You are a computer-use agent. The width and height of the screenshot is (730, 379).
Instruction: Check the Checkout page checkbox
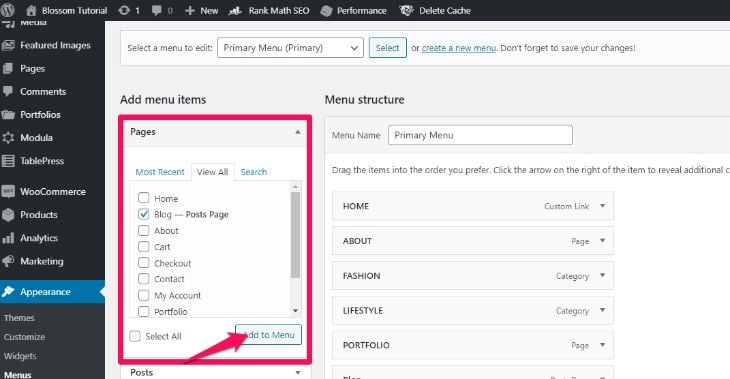[x=143, y=263]
